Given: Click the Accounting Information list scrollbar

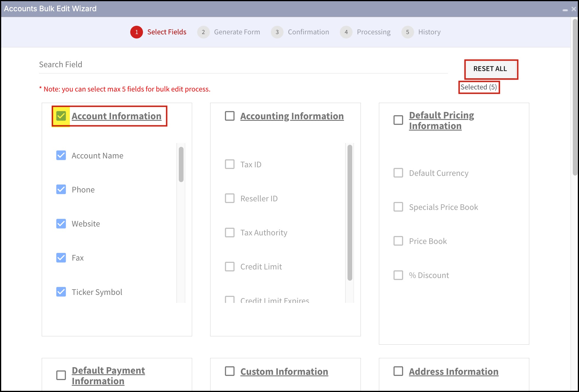Looking at the screenshot, I should (x=350, y=212).
